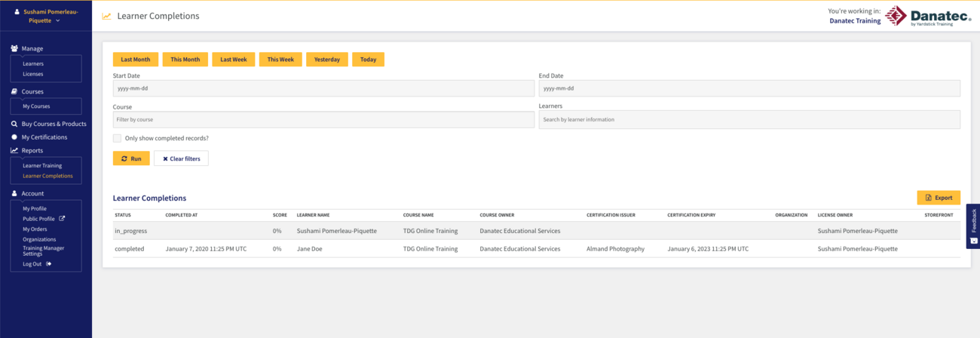Viewport: 980px width, 338px height.
Task: Click the Reports chart icon in sidebar
Action: pos(14,150)
